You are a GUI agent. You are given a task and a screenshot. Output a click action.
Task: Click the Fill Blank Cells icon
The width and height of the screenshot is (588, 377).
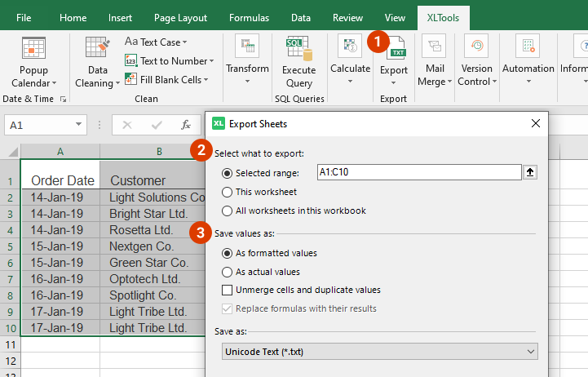[x=130, y=79]
